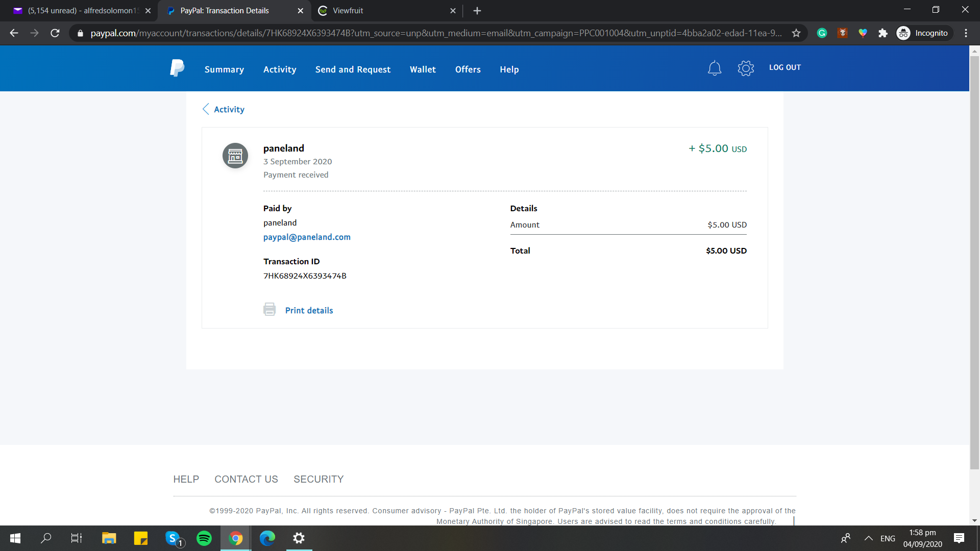Reload the page

coord(55,33)
